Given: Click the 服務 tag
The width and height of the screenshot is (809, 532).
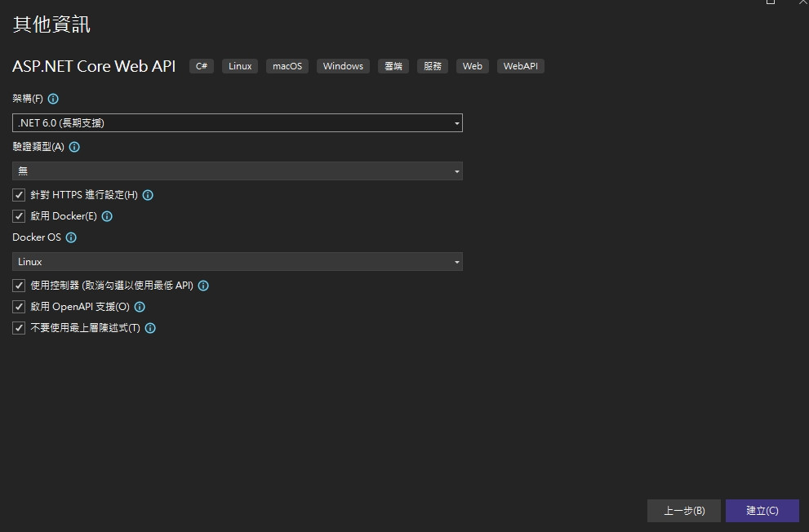Looking at the screenshot, I should [433, 66].
